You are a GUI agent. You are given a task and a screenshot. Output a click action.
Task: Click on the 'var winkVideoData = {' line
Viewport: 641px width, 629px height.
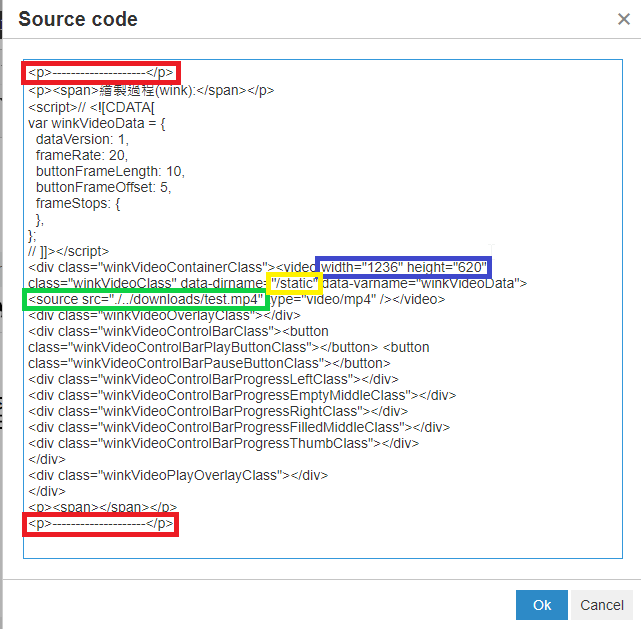click(x=96, y=123)
